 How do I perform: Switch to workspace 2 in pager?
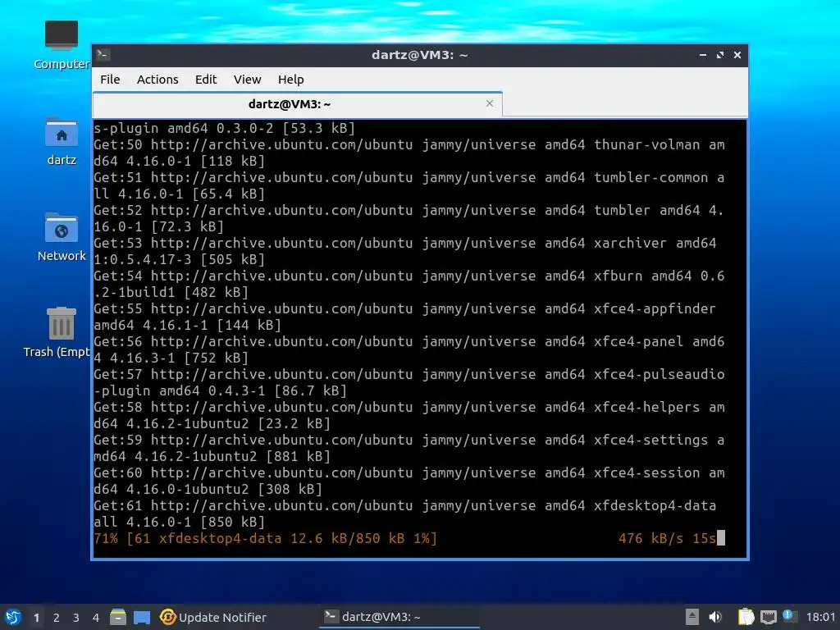tap(57, 618)
